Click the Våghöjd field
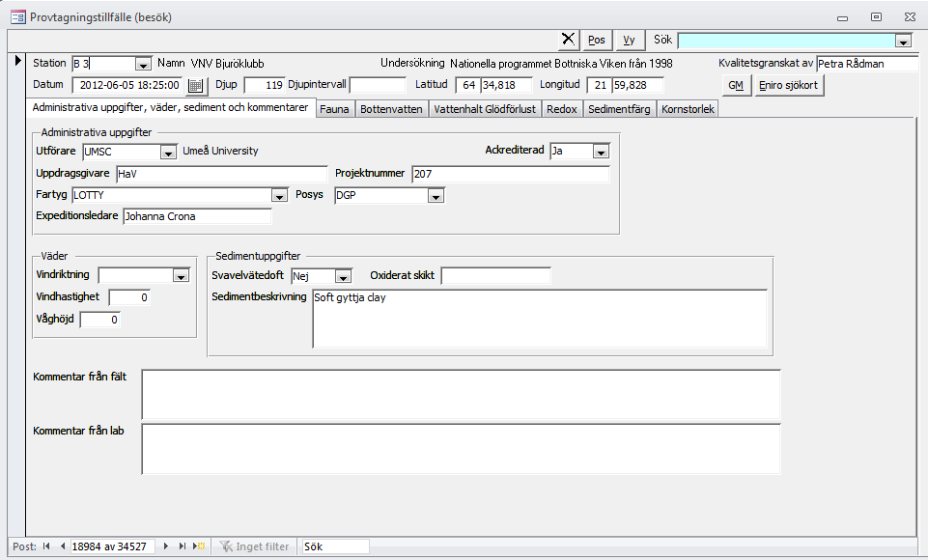 100,321
